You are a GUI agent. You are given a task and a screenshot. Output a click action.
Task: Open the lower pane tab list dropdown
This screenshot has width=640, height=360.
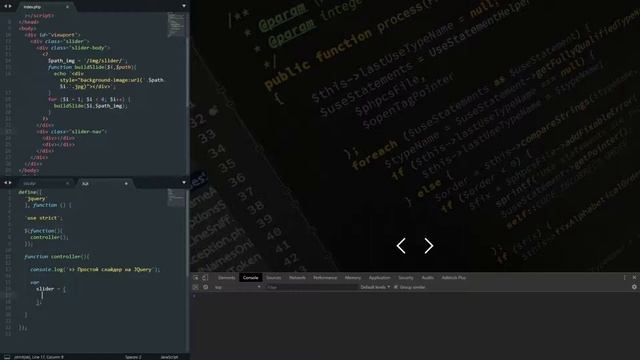184,183
